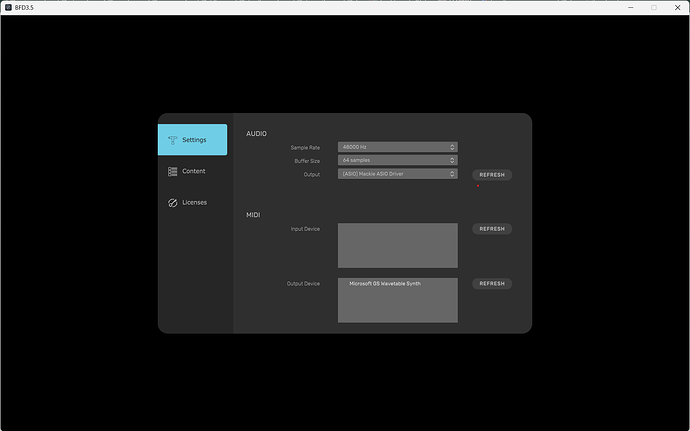Viewport: 690px width, 431px height.
Task: Click inside the empty MIDI Input Device list
Action: (x=397, y=245)
